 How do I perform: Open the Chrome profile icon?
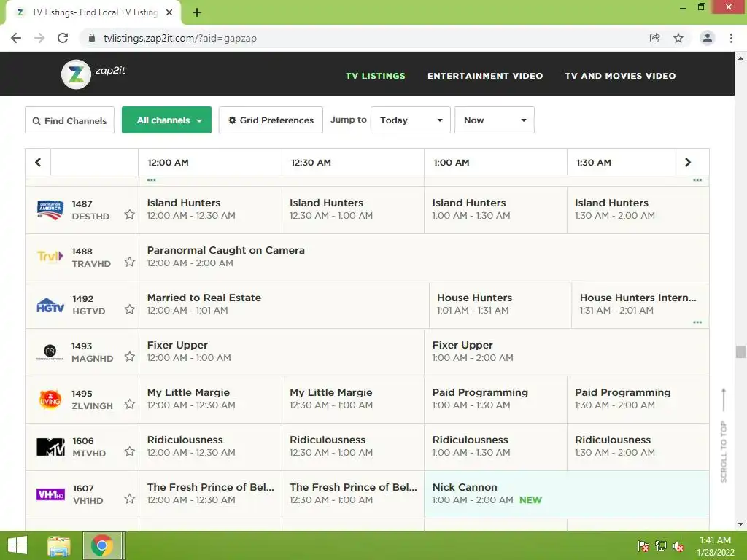[708, 38]
